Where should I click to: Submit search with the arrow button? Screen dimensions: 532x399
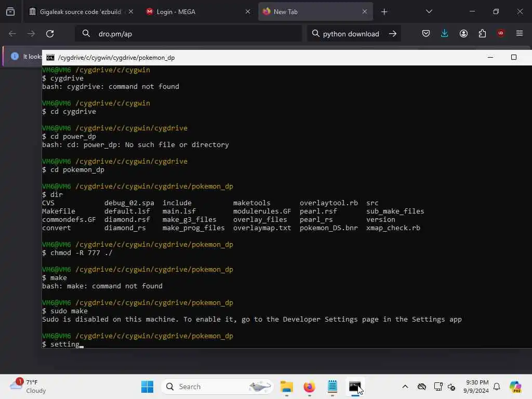(393, 34)
